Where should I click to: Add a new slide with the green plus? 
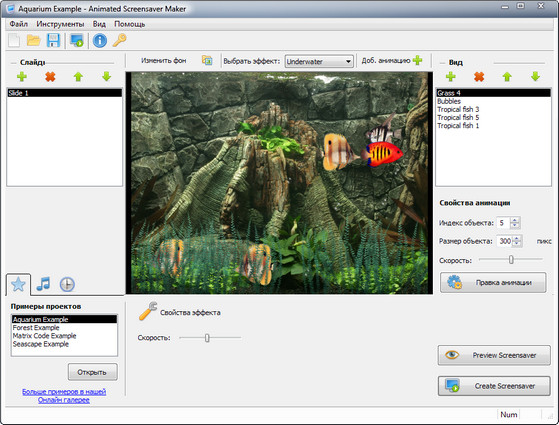tap(22, 77)
